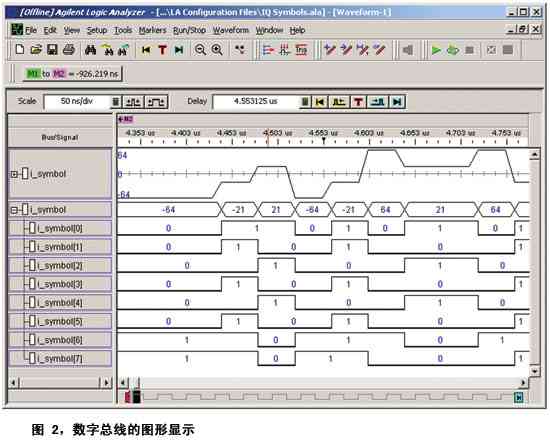Zoom in using the magnifier plus icon

[x=217, y=50]
